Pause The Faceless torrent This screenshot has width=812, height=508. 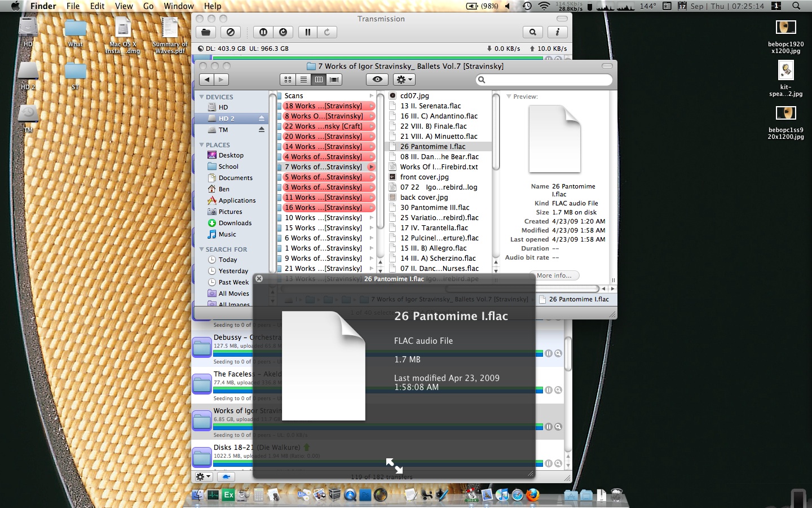click(549, 390)
